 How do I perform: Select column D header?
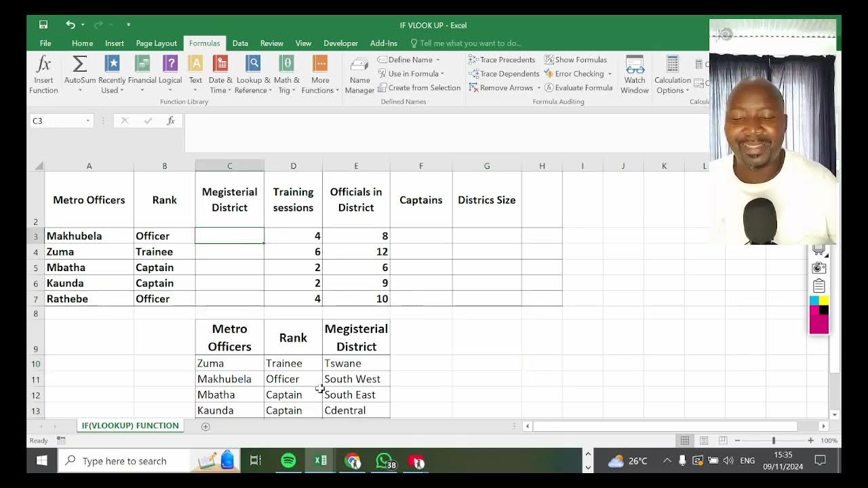click(x=293, y=165)
